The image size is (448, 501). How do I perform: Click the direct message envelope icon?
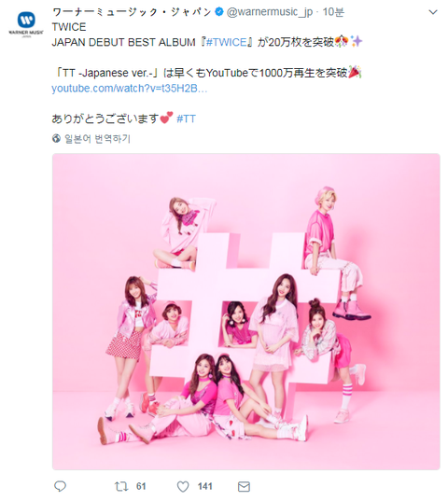[244, 487]
